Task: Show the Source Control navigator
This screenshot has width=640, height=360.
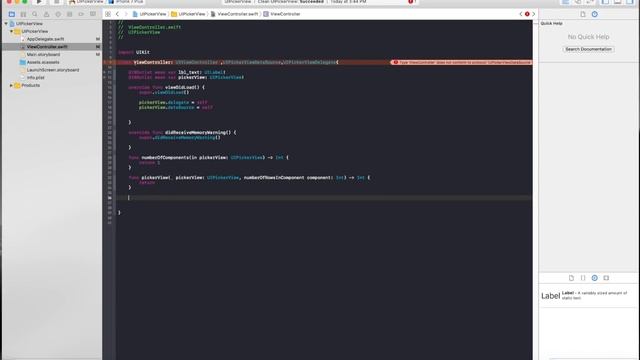Action: [x=23, y=14]
